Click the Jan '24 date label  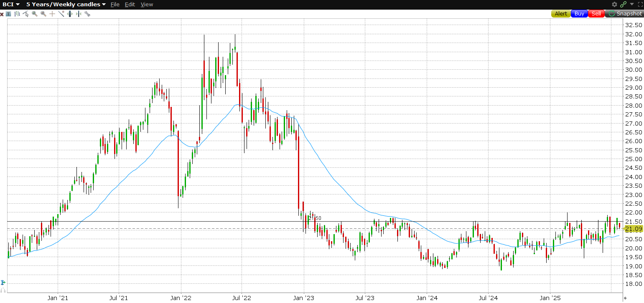pyautogui.click(x=427, y=298)
